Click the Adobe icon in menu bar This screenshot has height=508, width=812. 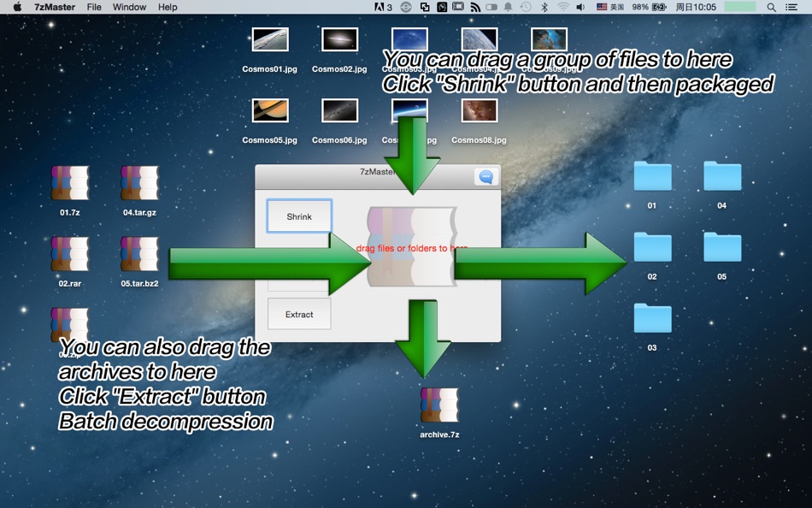tap(383, 7)
